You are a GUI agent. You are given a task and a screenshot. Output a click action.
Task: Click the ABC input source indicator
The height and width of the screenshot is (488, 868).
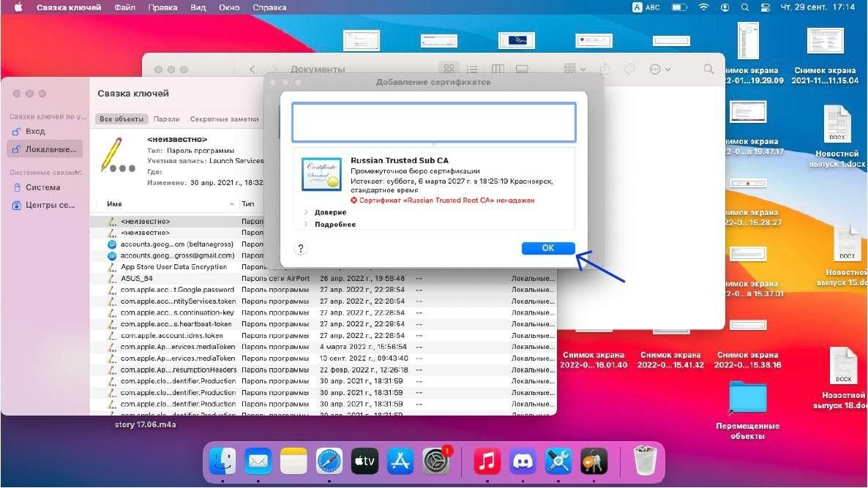646,7
